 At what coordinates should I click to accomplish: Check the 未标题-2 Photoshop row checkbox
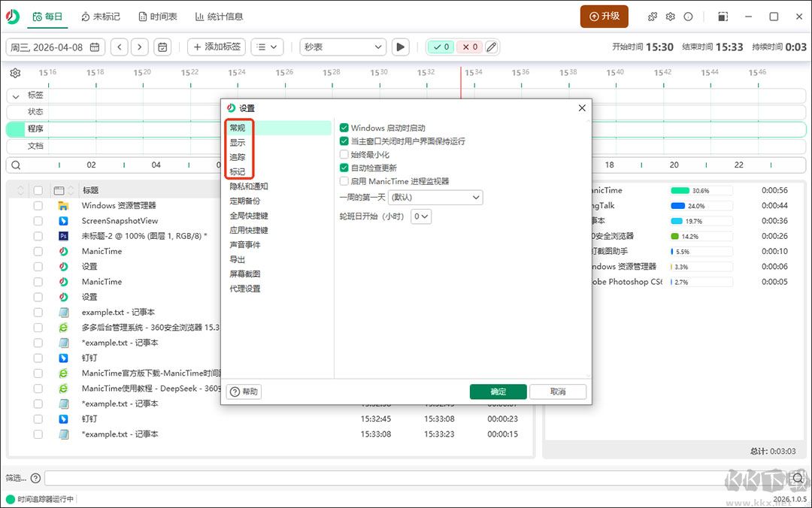click(38, 236)
